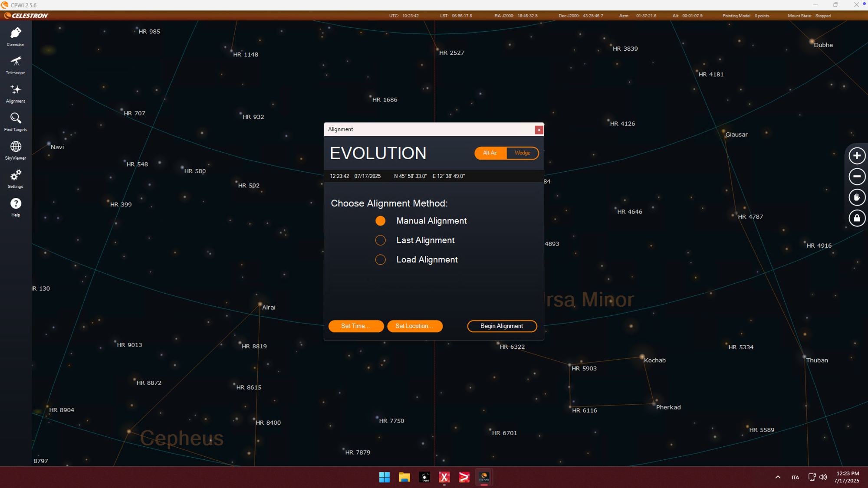Switch to SkyViewer globe icon

click(x=16, y=151)
